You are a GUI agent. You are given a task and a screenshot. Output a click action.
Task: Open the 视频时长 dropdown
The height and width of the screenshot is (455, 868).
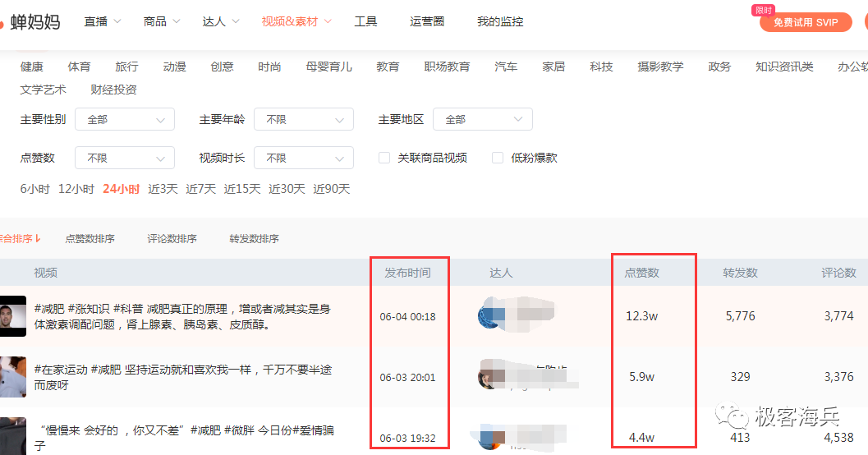pyautogui.click(x=304, y=158)
